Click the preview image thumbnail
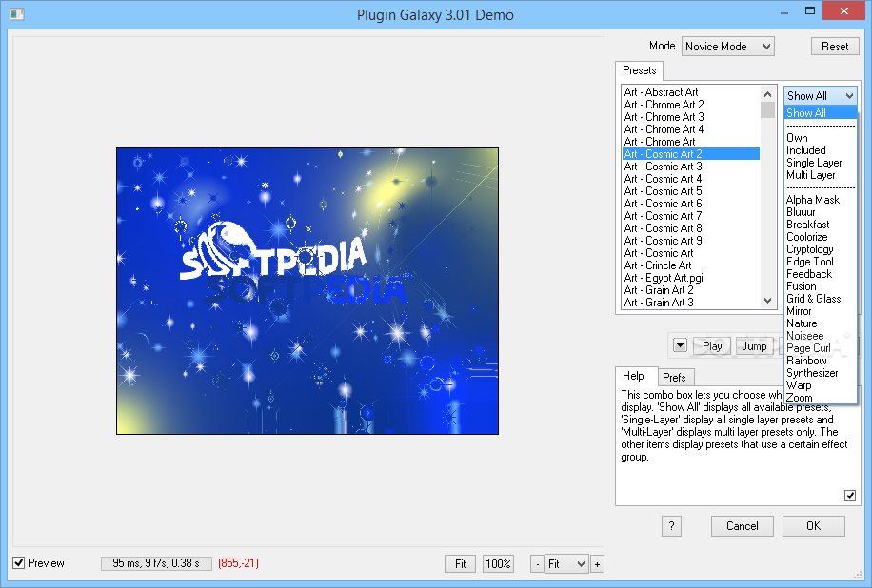 [307, 291]
